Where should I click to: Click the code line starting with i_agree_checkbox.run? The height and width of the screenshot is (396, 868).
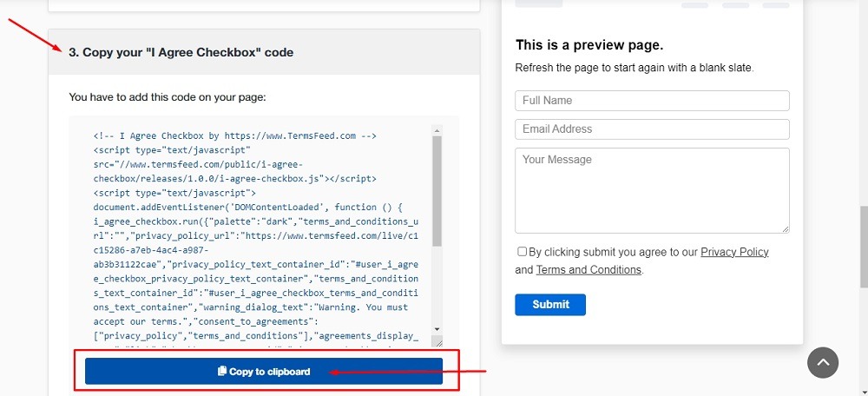pyautogui.click(x=256, y=221)
